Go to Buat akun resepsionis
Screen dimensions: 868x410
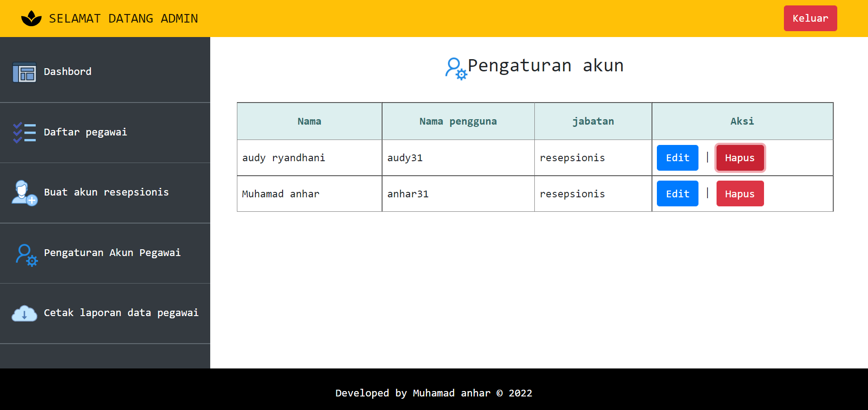coord(106,192)
